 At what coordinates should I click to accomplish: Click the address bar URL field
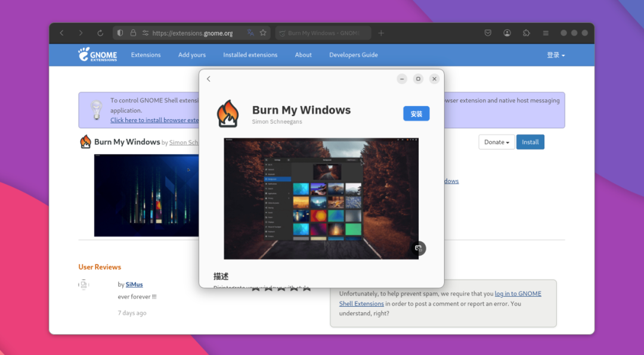point(193,33)
